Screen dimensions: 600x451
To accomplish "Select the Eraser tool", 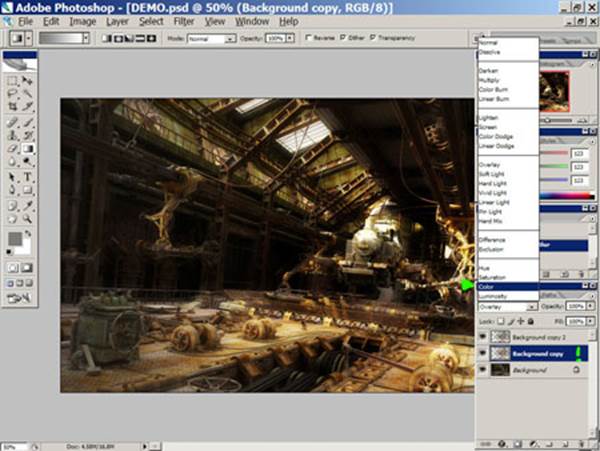I will tap(13, 148).
